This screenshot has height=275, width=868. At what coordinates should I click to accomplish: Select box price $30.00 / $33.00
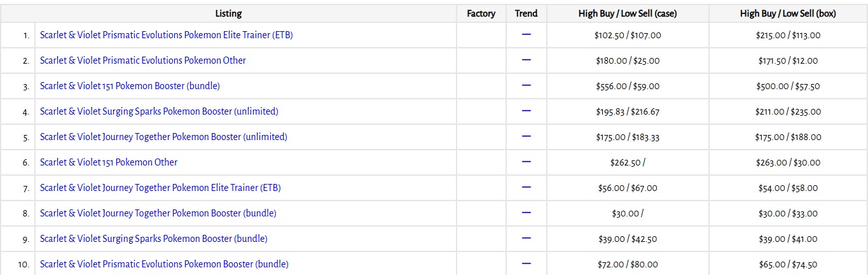point(788,214)
